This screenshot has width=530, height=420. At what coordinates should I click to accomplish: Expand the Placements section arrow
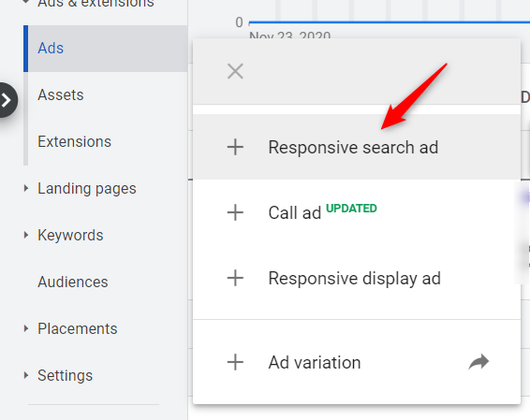26,328
